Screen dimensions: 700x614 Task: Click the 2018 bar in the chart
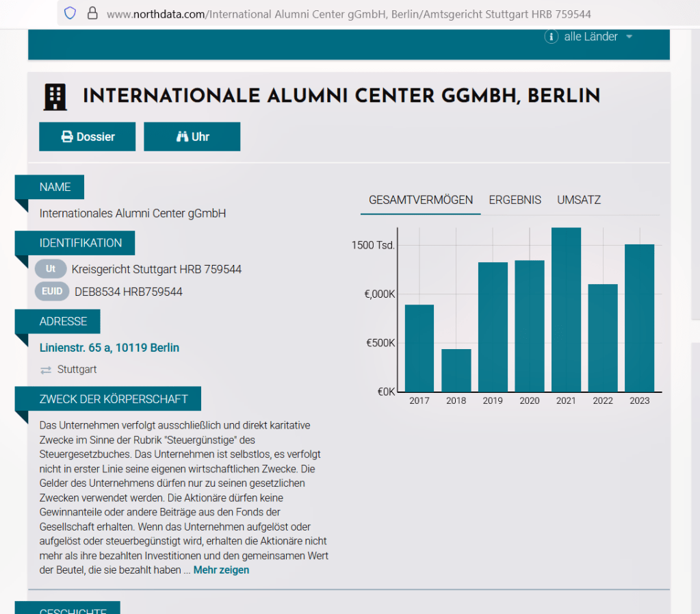pos(456,370)
